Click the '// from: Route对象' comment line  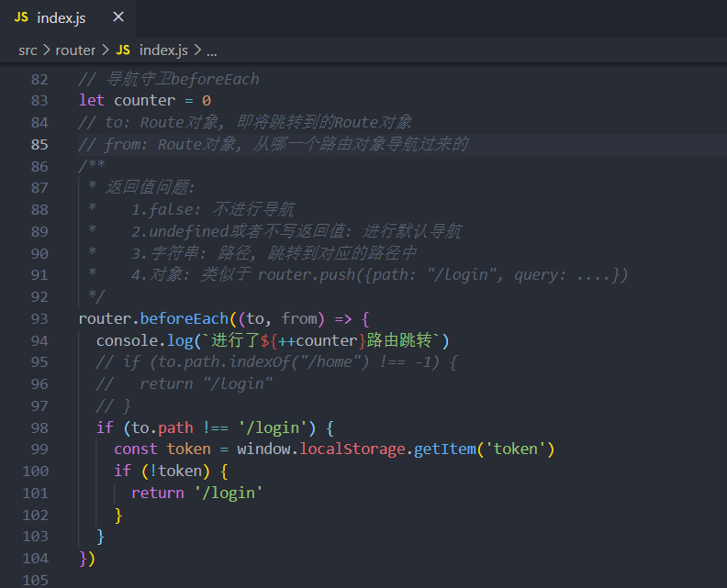click(x=274, y=145)
